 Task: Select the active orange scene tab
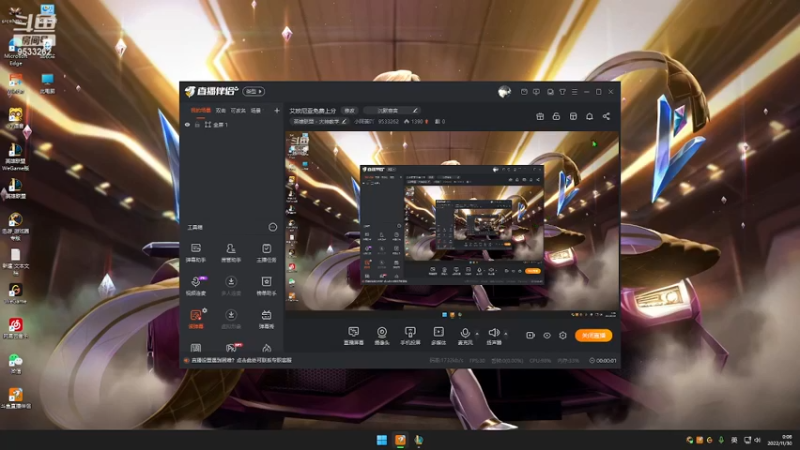click(201, 111)
